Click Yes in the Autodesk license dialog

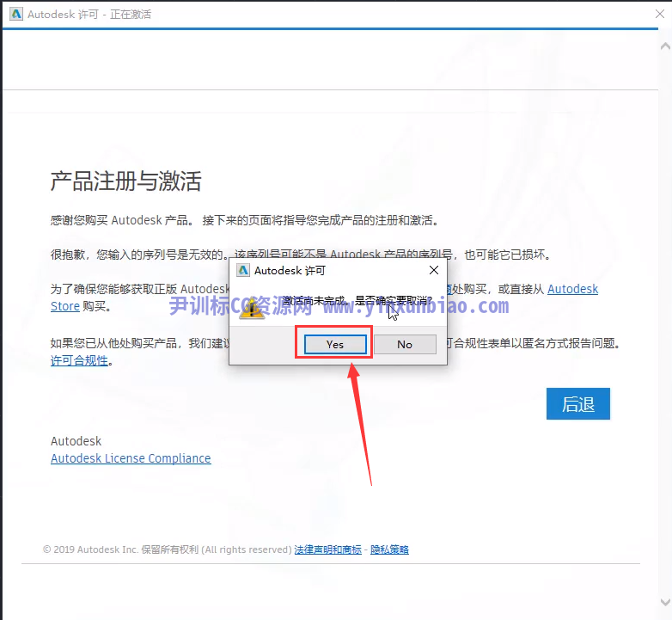point(335,344)
